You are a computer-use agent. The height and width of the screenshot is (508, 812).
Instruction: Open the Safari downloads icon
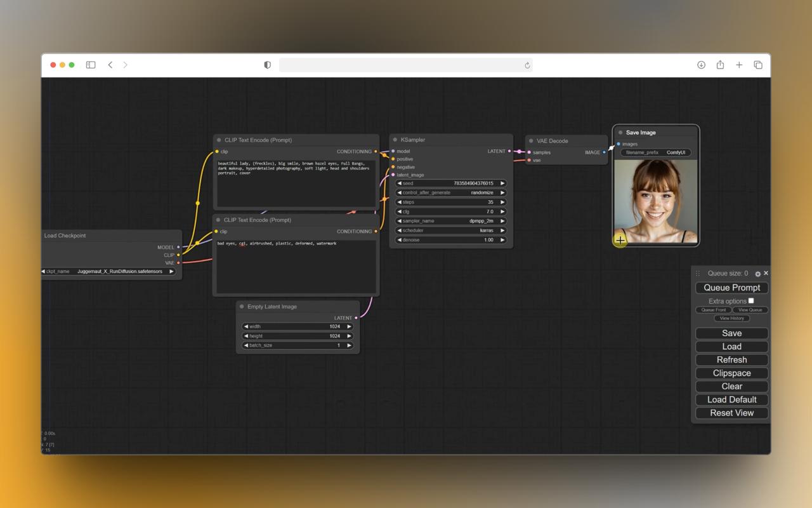point(701,65)
